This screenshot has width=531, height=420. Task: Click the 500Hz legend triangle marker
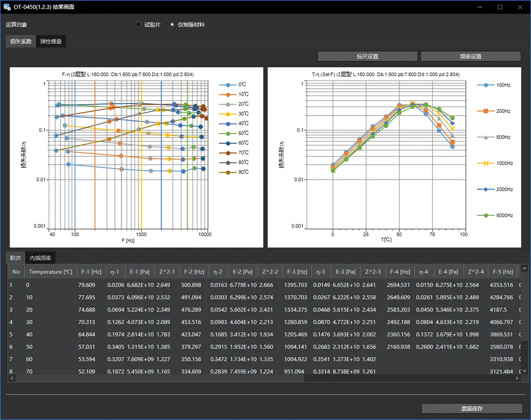click(486, 137)
